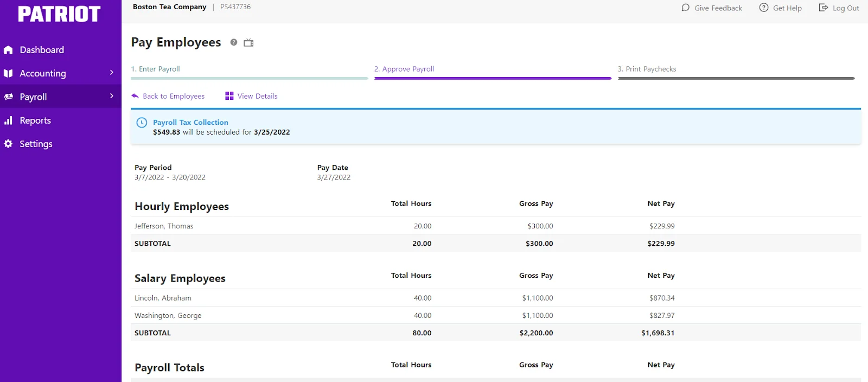
Task: Click the Get Help link
Action: (787, 8)
